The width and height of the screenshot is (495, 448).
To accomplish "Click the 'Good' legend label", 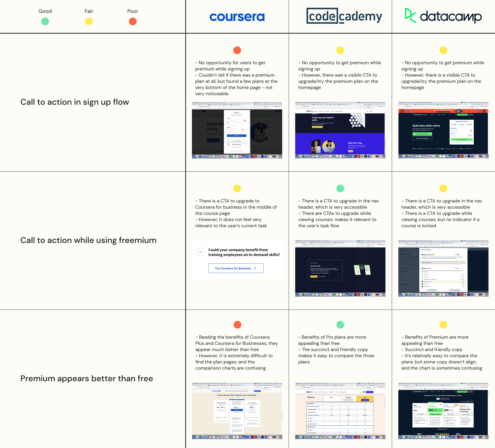I will (45, 11).
